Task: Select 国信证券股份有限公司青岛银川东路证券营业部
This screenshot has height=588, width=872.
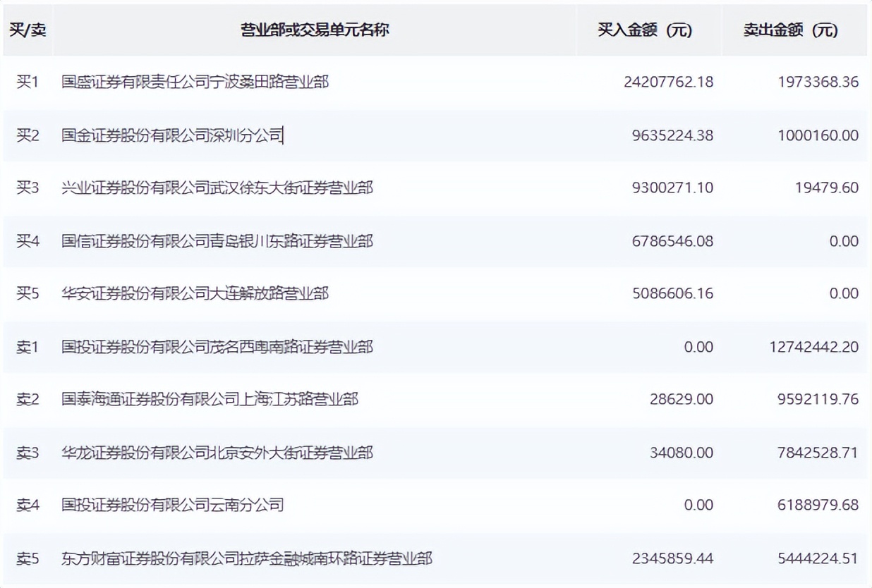Action: click(217, 241)
